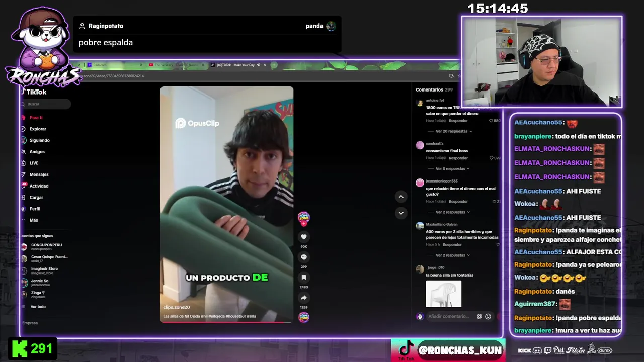Click the video progress bar
The width and height of the screenshot is (644, 362).
(226, 322)
